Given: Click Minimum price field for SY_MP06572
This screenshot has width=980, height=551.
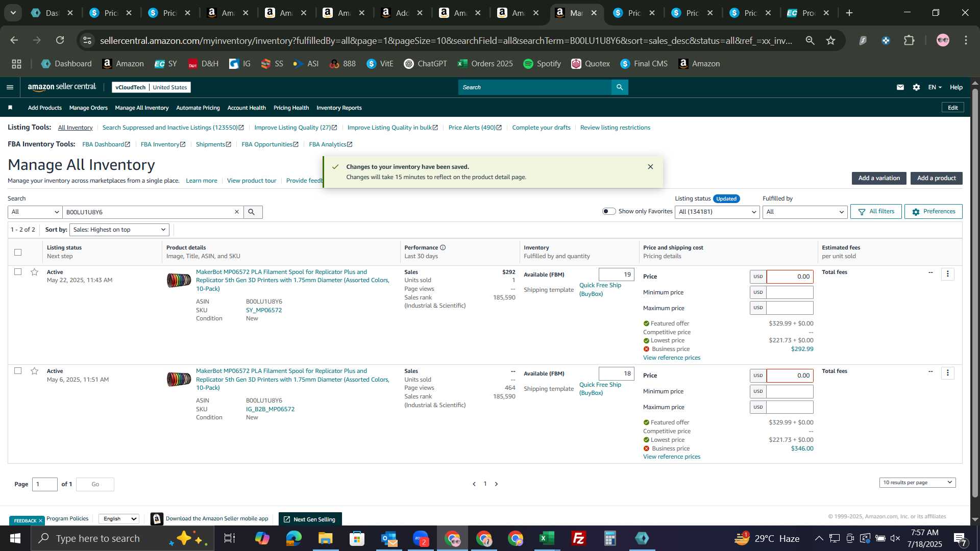Looking at the screenshot, I should pos(790,292).
